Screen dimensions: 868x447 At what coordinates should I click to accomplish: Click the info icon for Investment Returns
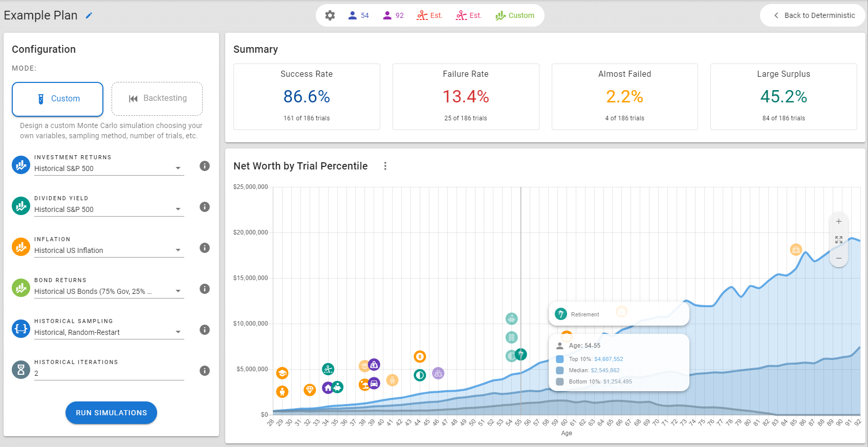[x=205, y=166]
